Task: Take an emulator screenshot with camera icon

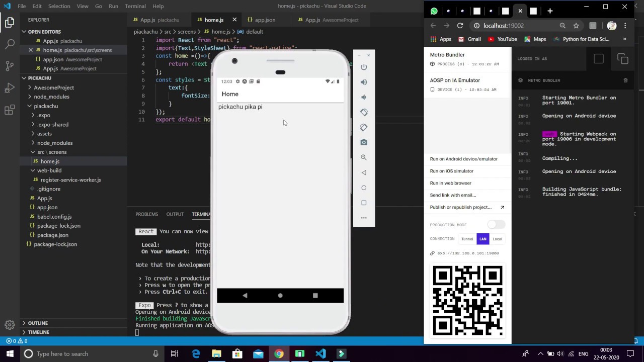Action: coord(364,142)
